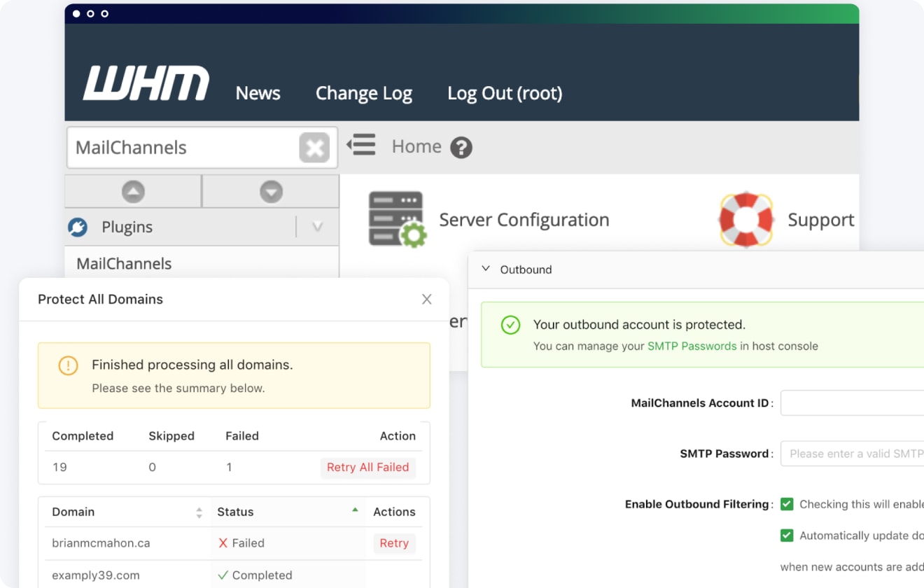Click the red X Failed icon
Screen dimensions: 924x588
click(223, 543)
